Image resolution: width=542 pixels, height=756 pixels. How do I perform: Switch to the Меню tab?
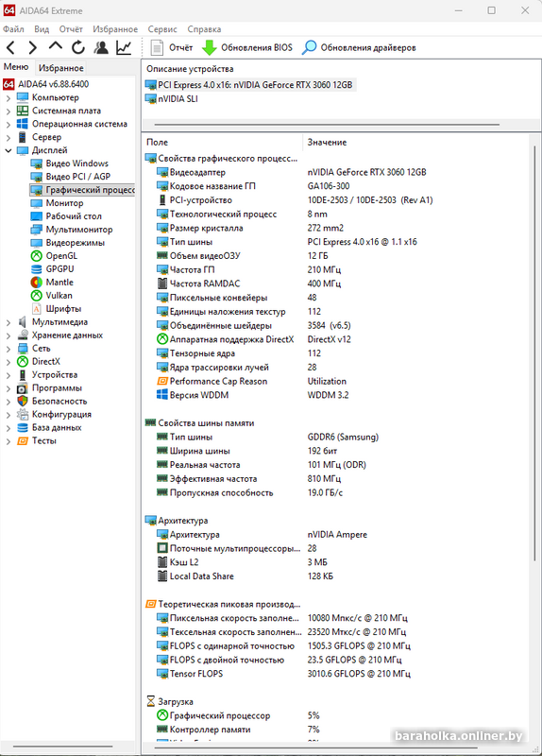16,67
